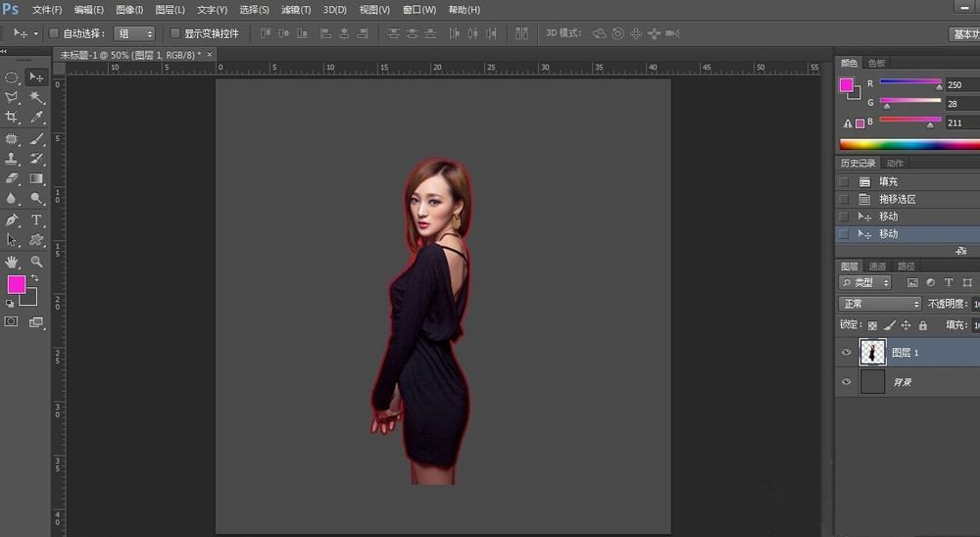
Task: Select the Crop tool
Action: 12,118
